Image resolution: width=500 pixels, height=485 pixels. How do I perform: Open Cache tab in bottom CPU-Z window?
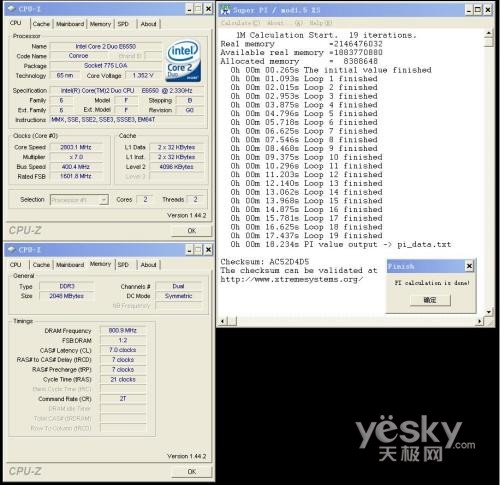point(41,265)
